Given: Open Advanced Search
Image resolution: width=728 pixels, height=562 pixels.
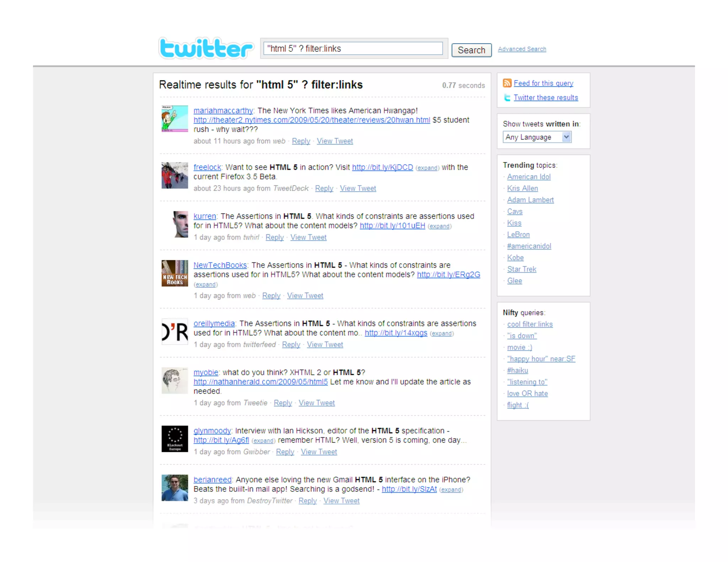Looking at the screenshot, I should [522, 49].
